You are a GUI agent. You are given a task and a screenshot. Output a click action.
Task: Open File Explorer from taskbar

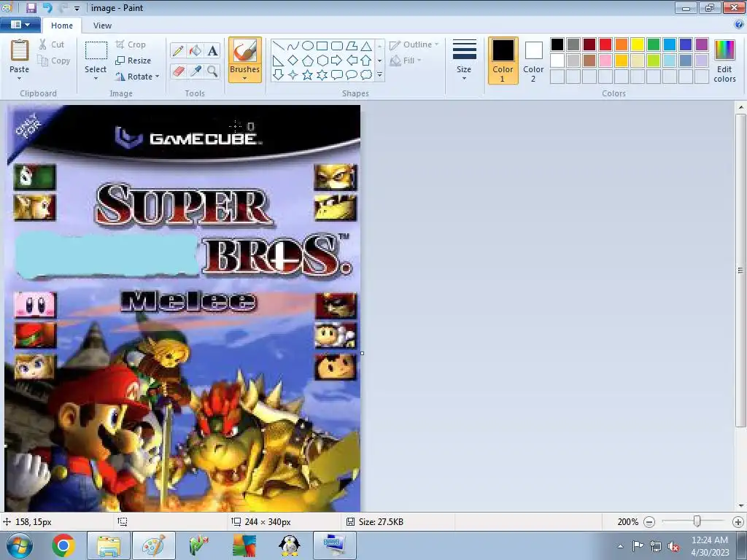(x=109, y=545)
